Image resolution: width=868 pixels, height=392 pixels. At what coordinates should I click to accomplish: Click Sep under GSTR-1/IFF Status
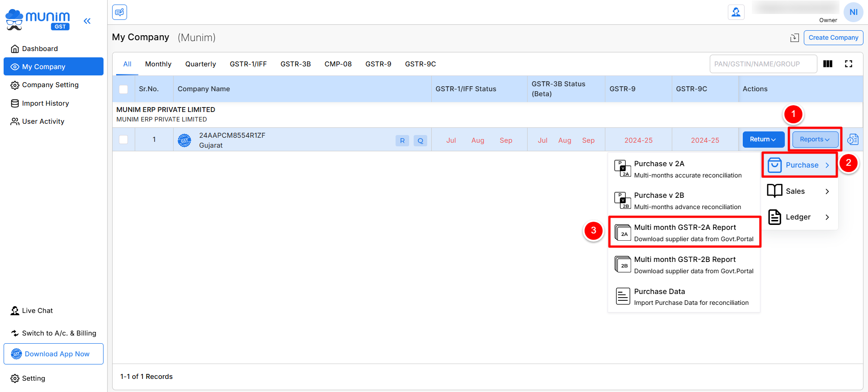point(506,140)
